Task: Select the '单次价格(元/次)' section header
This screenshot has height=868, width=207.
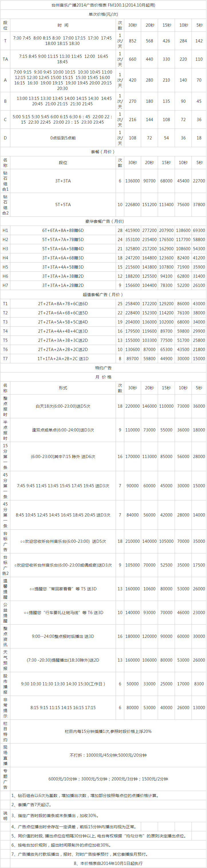Action: (x=103, y=14)
